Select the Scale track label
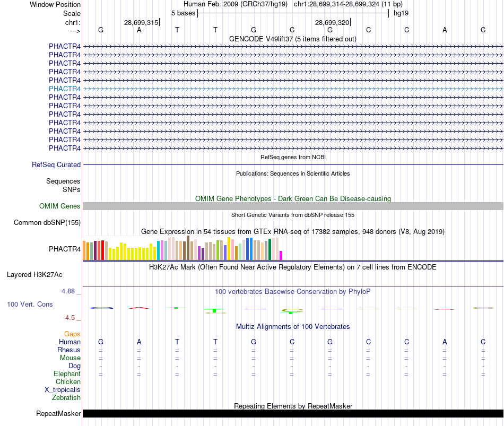The image size is (504, 426). (72, 13)
